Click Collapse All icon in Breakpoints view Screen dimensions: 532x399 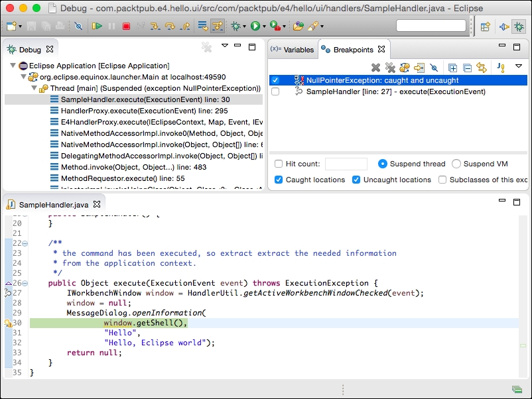pyautogui.click(x=467, y=68)
